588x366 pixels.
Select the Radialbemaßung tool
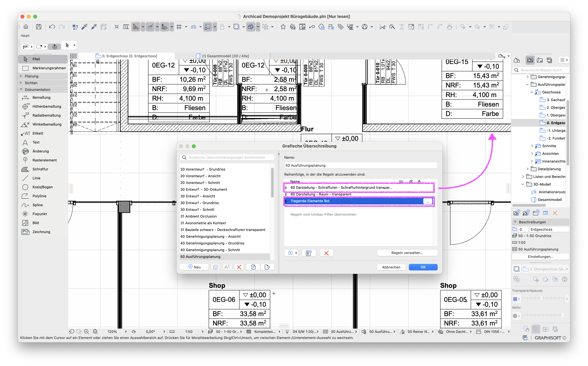click(43, 115)
